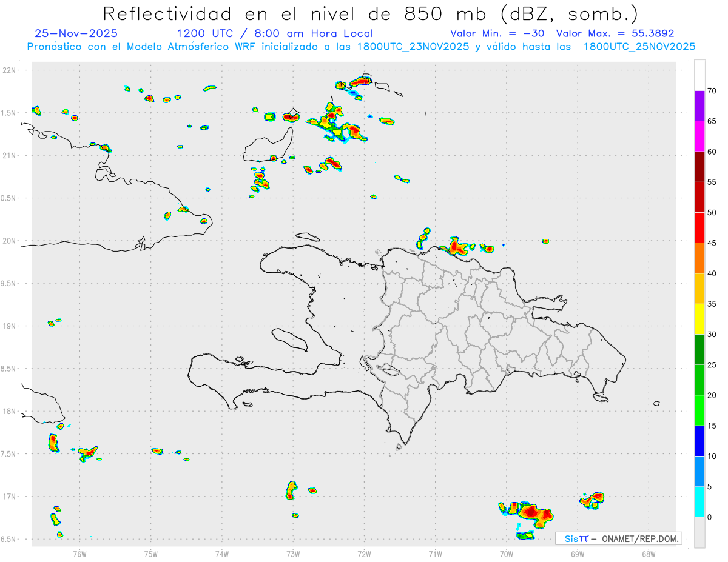This screenshot has height=562, width=728.
Task: Click the colorbar label "35"
Action: (712, 304)
